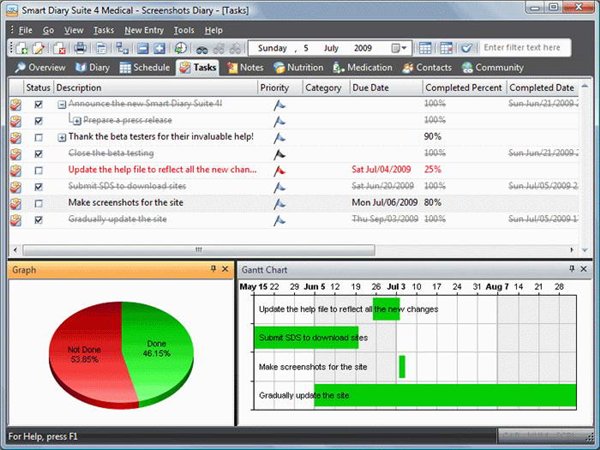Uncheck status of 'Close the beta testing'
The width and height of the screenshot is (600, 450).
pos(38,154)
